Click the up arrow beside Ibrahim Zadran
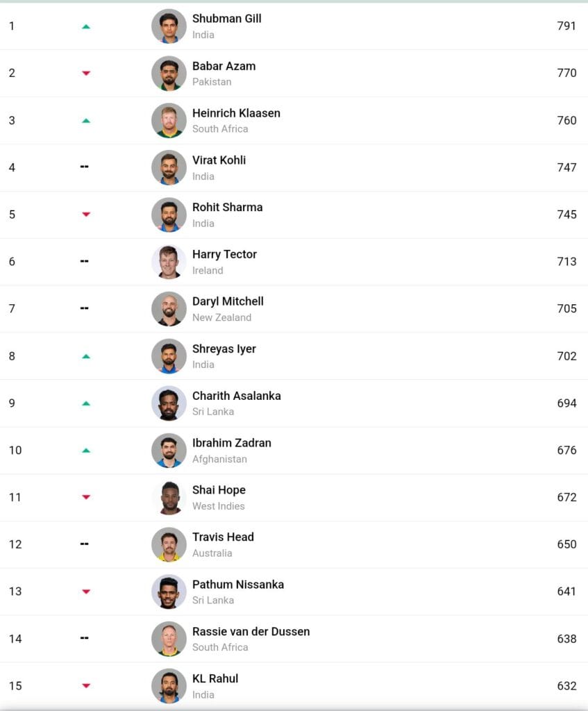This screenshot has width=588, height=711. coord(85,450)
